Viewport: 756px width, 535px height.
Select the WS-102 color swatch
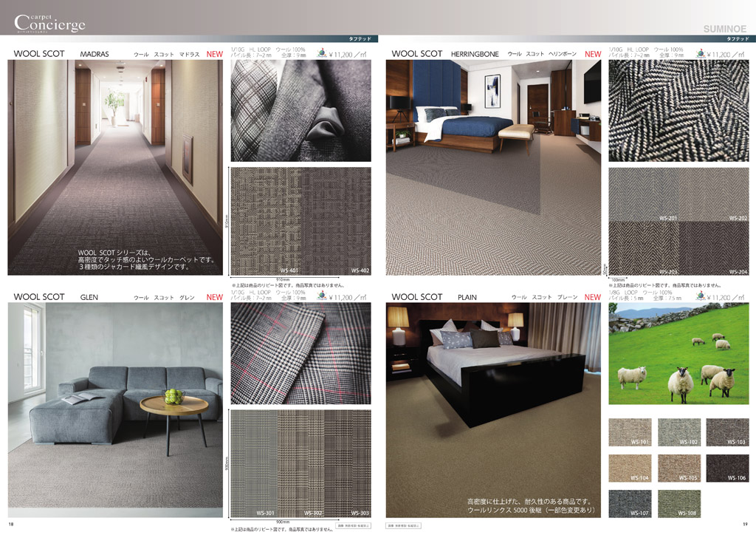[x=679, y=432]
